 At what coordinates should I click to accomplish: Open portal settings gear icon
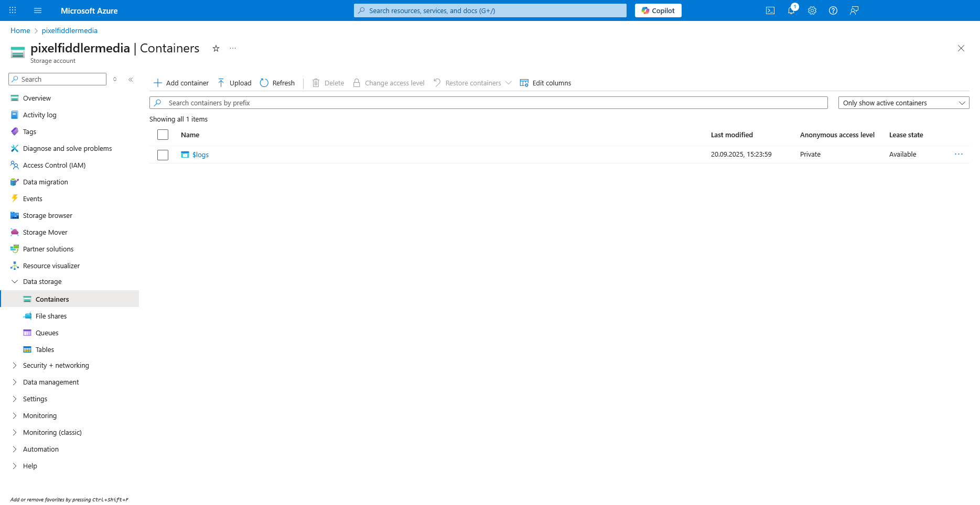click(x=812, y=10)
